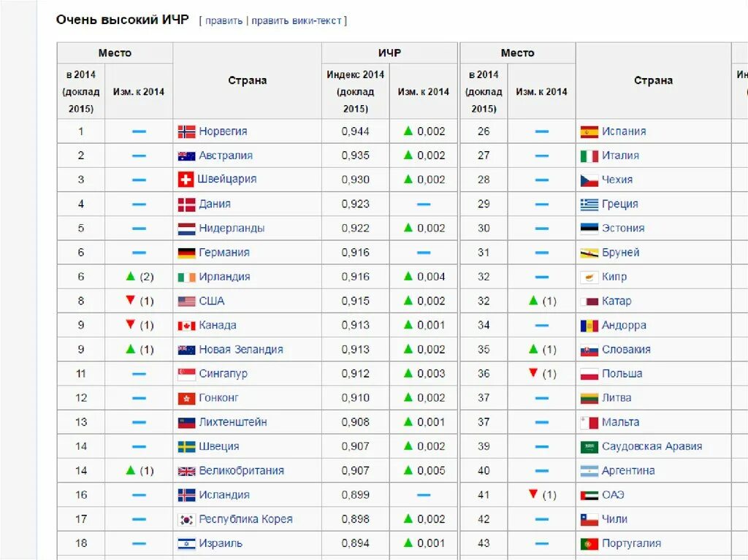The image size is (748, 560).
Task: Open the править link
Action: tap(221, 20)
